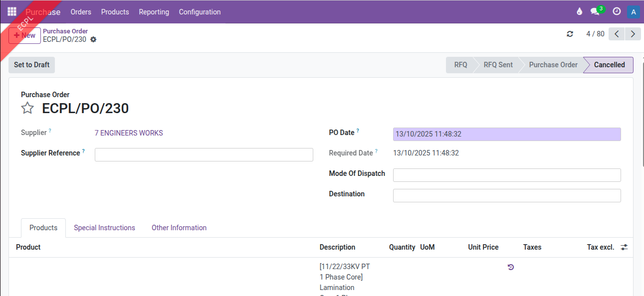This screenshot has width=644, height=296.
Task: Switch to the Special Instructions tab
Action: pyautogui.click(x=104, y=228)
